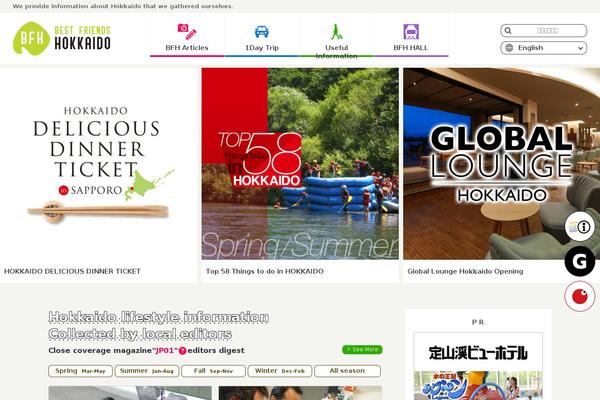Click the Delicious Dinner Ticket banner image

(x=98, y=164)
